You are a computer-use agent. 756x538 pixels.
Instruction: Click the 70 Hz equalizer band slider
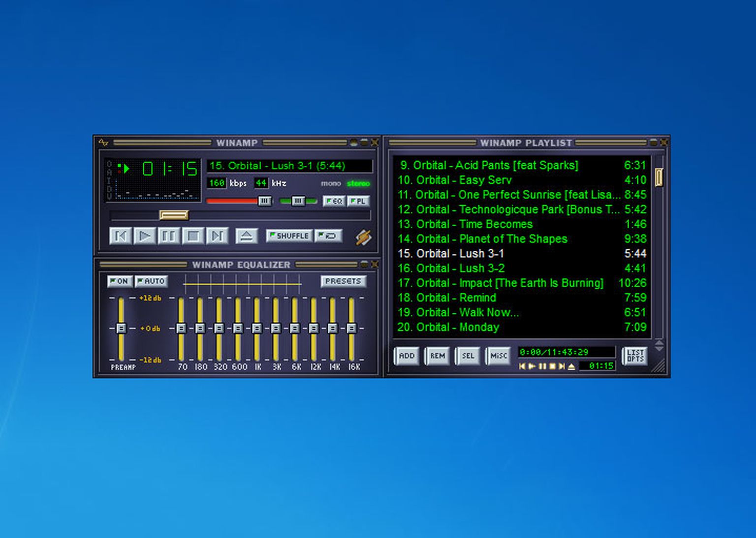181,328
